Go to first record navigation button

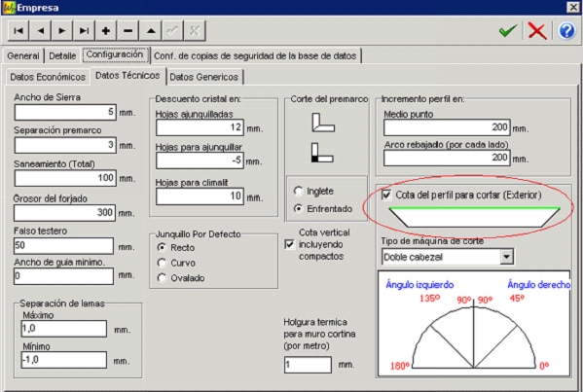click(18, 30)
